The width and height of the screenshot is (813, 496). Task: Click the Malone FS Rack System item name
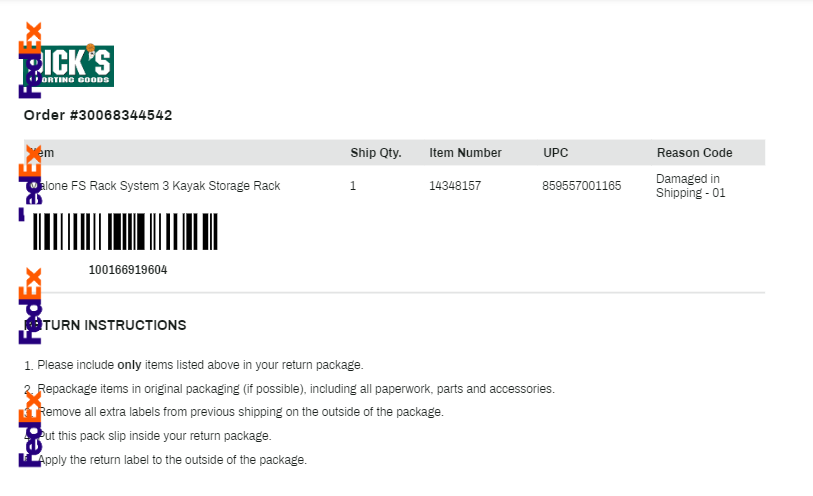click(155, 186)
